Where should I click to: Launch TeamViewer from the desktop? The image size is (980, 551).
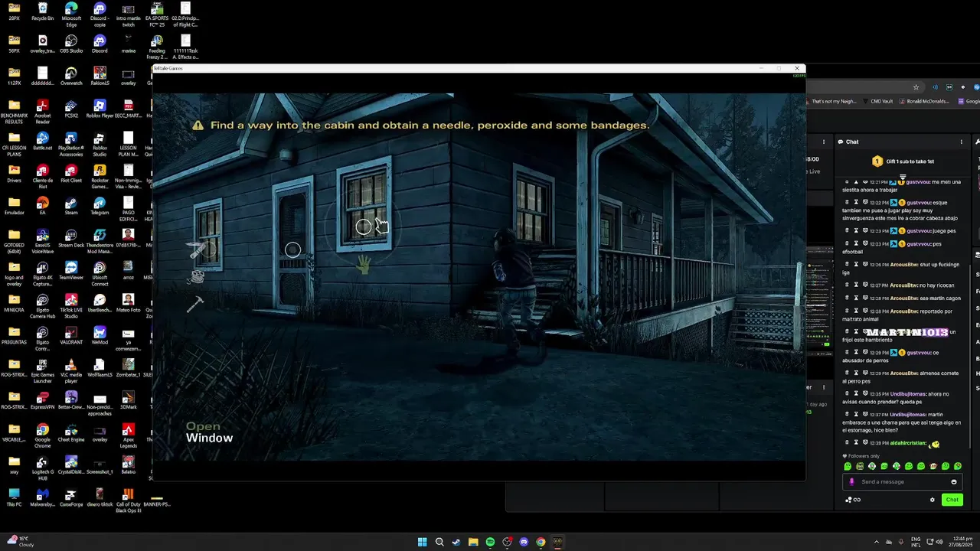point(71,270)
